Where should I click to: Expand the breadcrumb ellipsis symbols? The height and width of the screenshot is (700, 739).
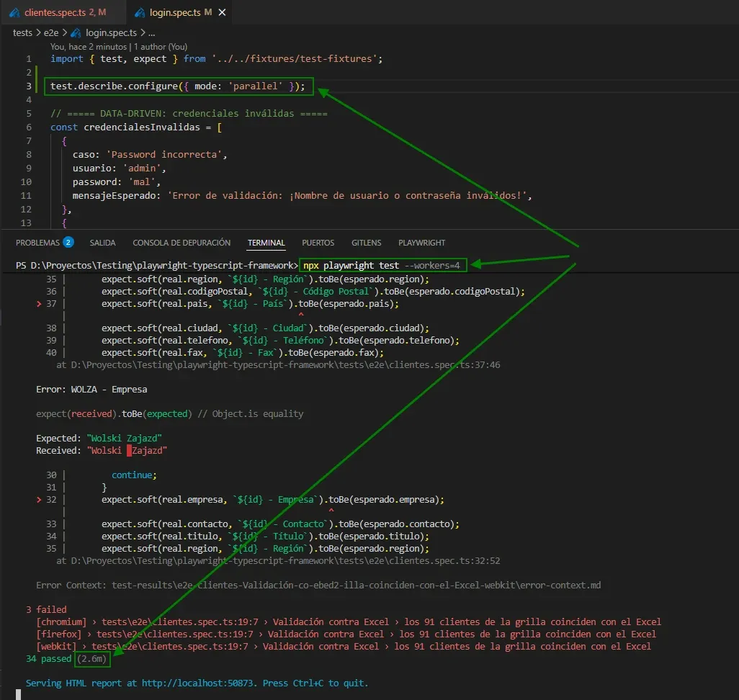tap(151, 33)
